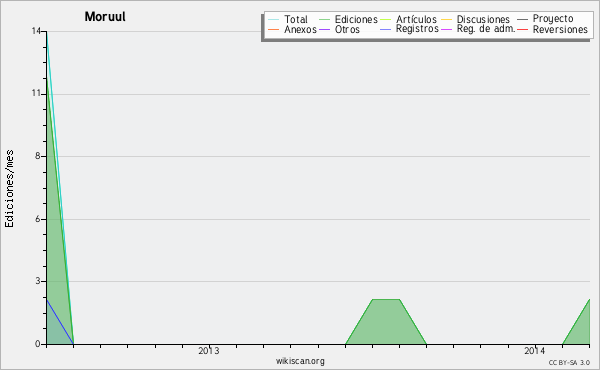This screenshot has height=370, width=600.
Task: Open the wikiscan.org credit text
Action: pos(300,361)
